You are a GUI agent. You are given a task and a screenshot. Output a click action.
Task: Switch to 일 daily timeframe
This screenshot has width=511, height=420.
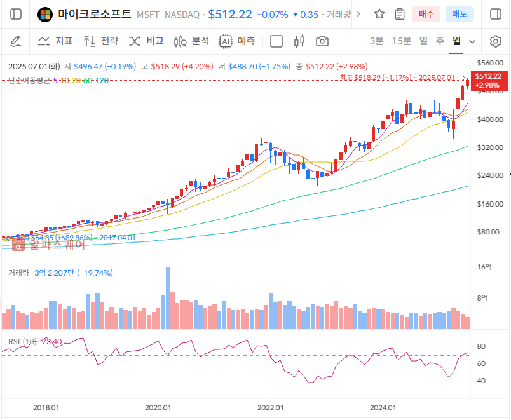pos(423,41)
